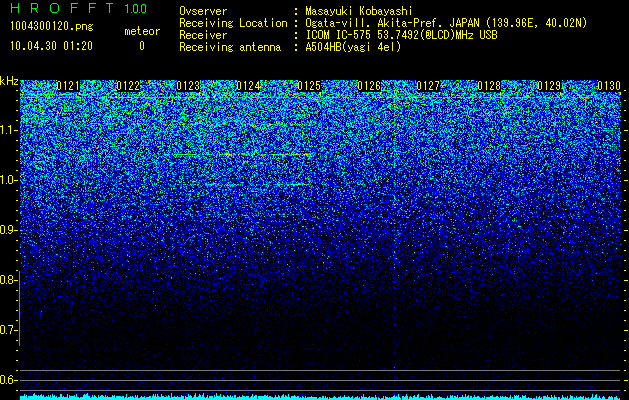Click the 0.9 kHz axis label
This screenshot has height=400, width=629.
click(x=8, y=230)
